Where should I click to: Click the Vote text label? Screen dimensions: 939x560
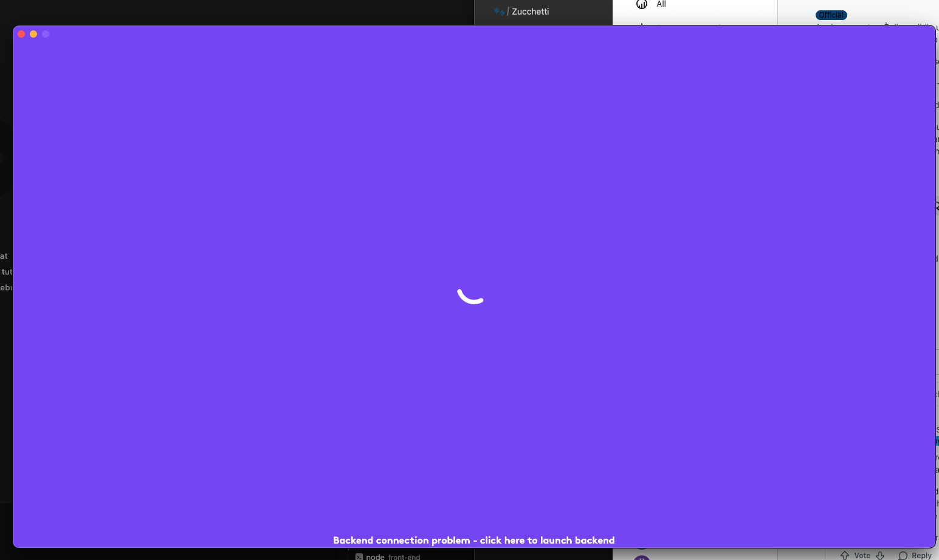(x=862, y=556)
